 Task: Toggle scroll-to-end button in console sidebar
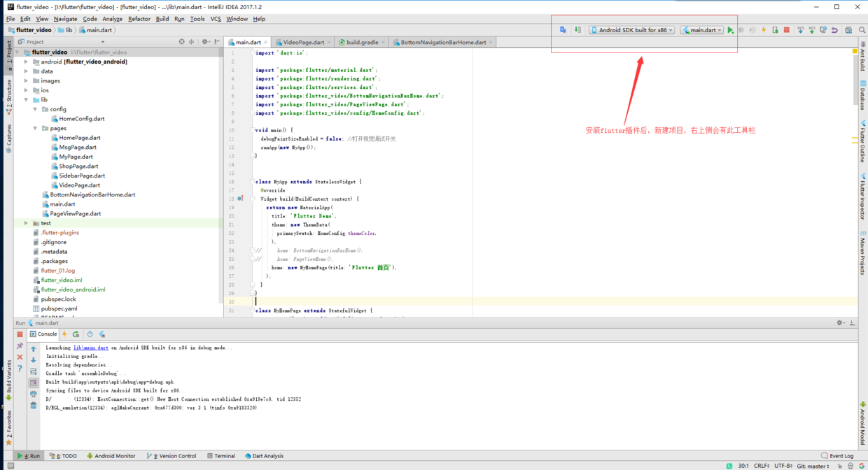coord(33,383)
